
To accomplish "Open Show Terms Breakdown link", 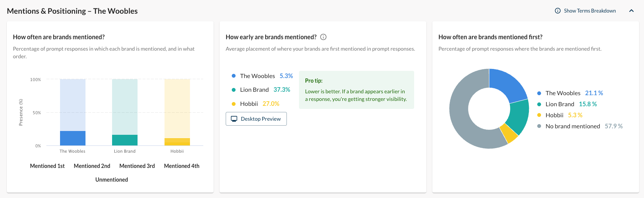I will pyautogui.click(x=590, y=11).
